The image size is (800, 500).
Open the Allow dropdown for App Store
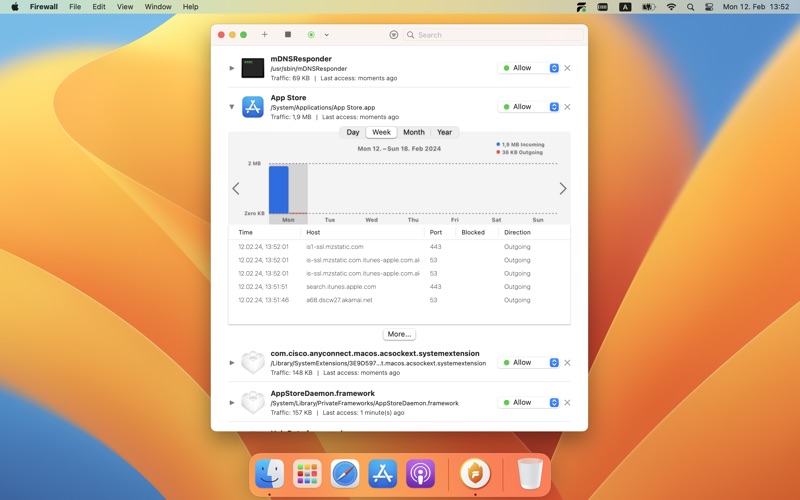[x=529, y=107]
